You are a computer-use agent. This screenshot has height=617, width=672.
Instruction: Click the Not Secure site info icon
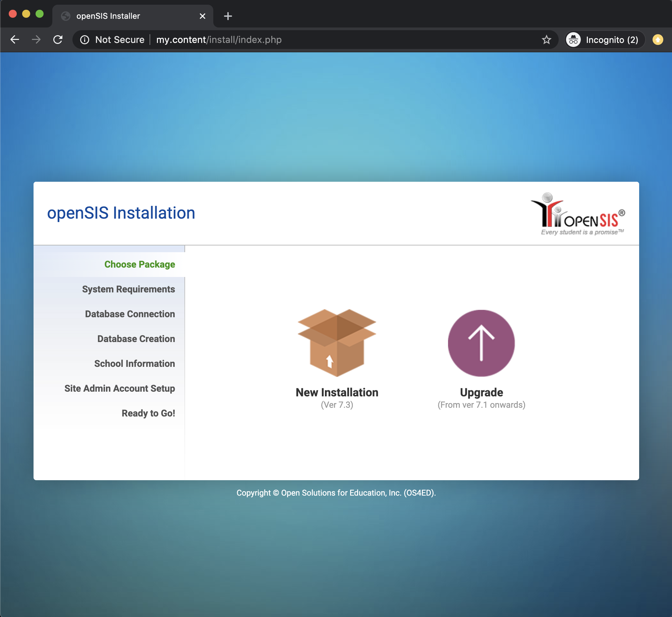click(85, 40)
